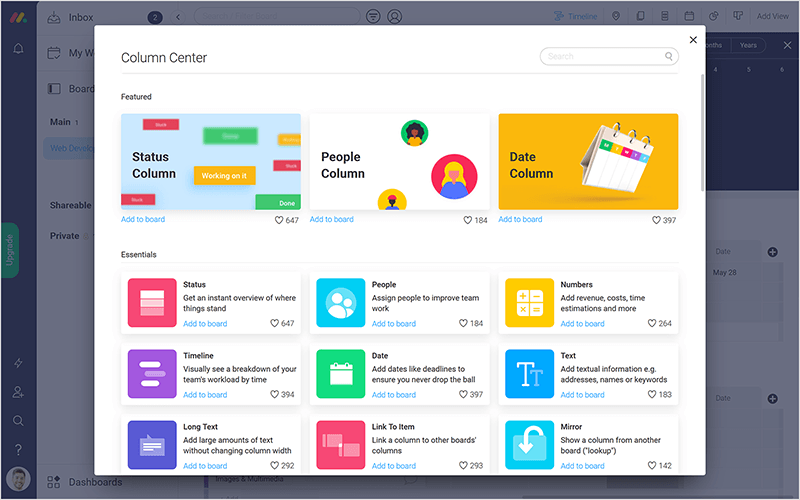
Task: Open the Boards panel icon
Action: point(54,89)
